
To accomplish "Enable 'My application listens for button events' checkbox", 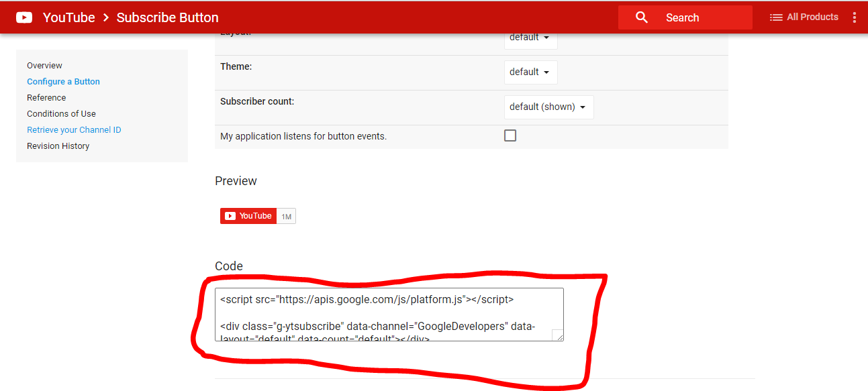I will pyautogui.click(x=510, y=135).
